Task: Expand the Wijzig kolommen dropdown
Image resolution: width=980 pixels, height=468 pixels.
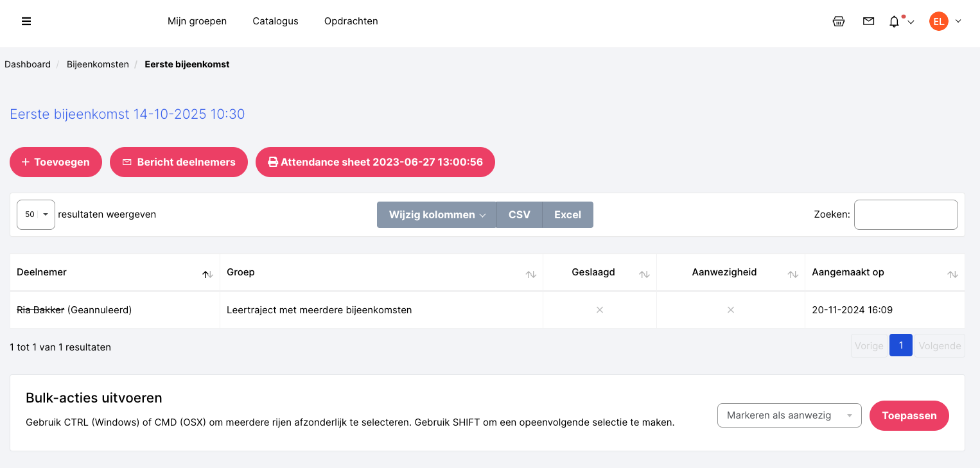Action: [x=437, y=215]
